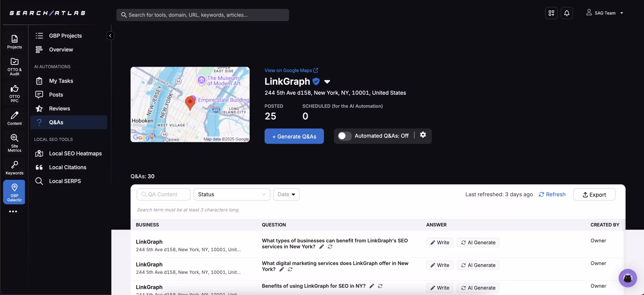
Task: Expand LinkGraph business selector arrow
Action: point(327,82)
